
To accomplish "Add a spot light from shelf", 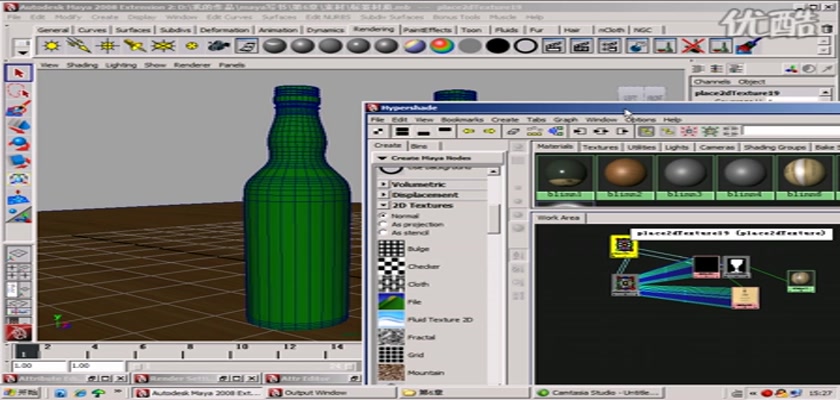I will pos(135,46).
